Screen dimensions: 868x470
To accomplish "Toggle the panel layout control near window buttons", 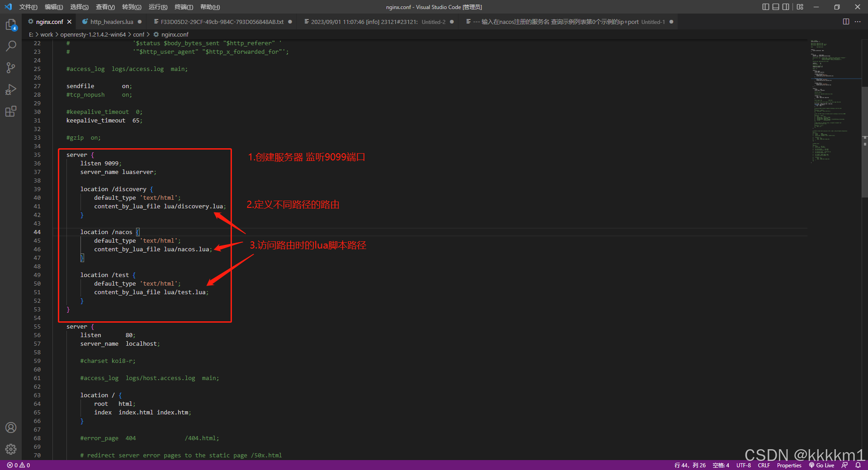I will 776,7.
